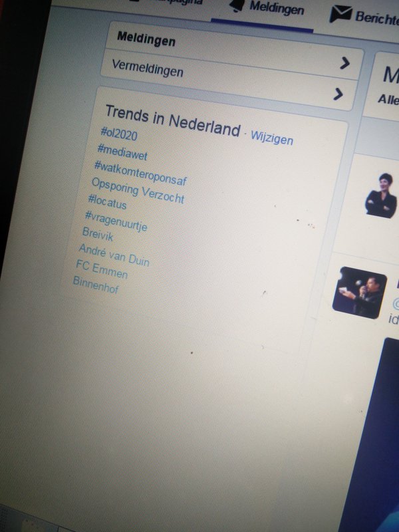
Task: Select the #vragenuurtje trend
Action: [x=116, y=220]
